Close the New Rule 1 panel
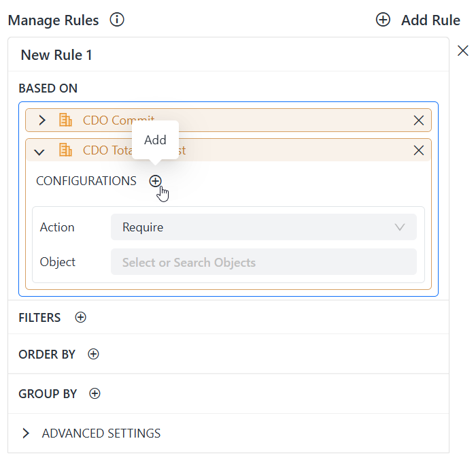 pyautogui.click(x=463, y=51)
